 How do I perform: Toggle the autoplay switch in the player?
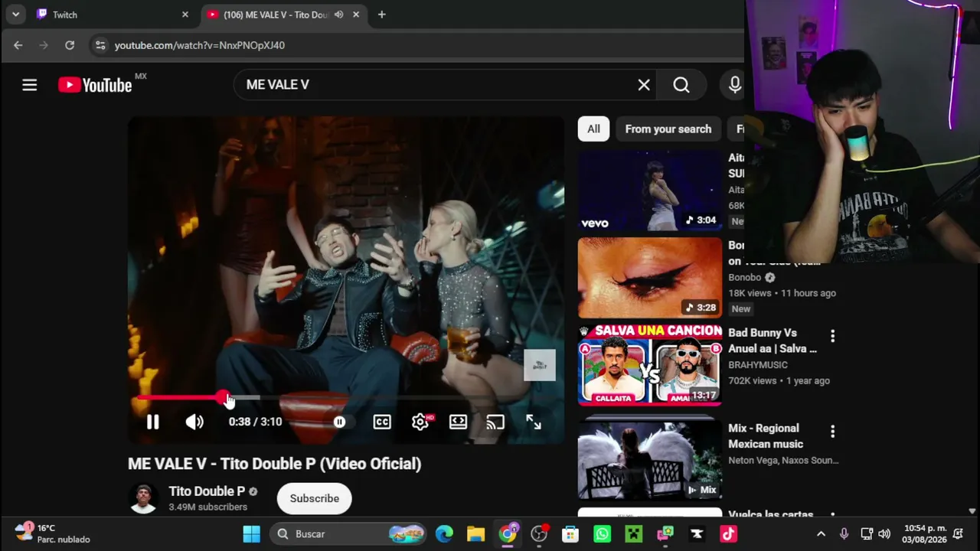click(x=339, y=422)
